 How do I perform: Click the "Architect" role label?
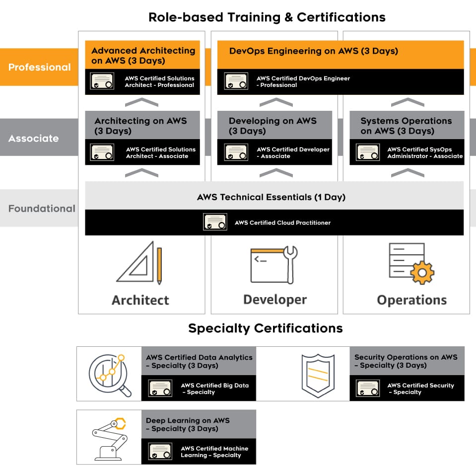(x=140, y=300)
